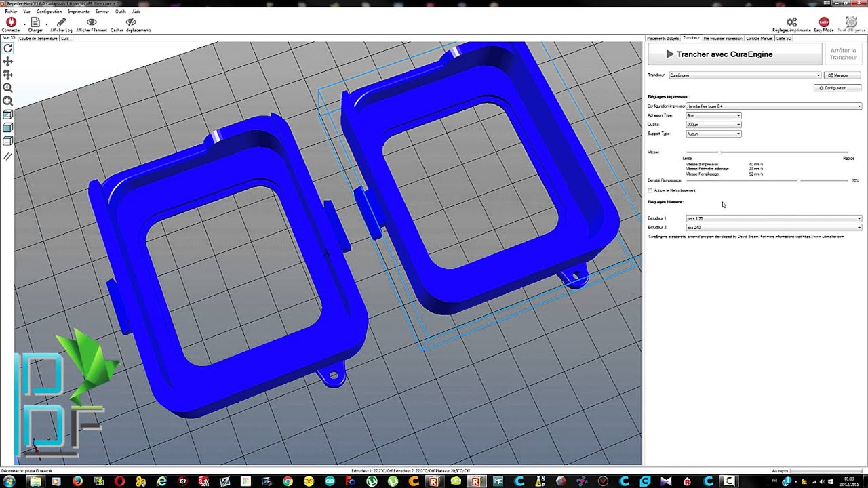Image resolution: width=868 pixels, height=488 pixels.
Task: Select the zoom magnifier tool
Action: point(8,88)
